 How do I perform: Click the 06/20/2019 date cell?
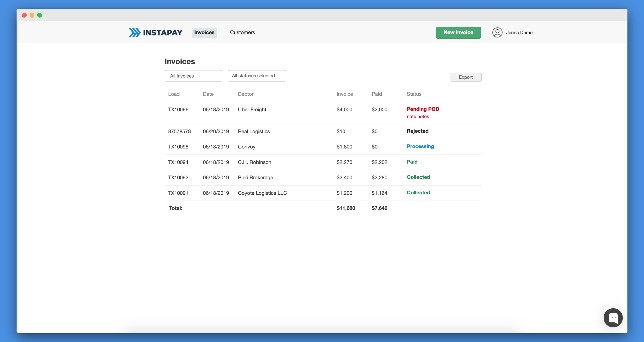point(216,132)
